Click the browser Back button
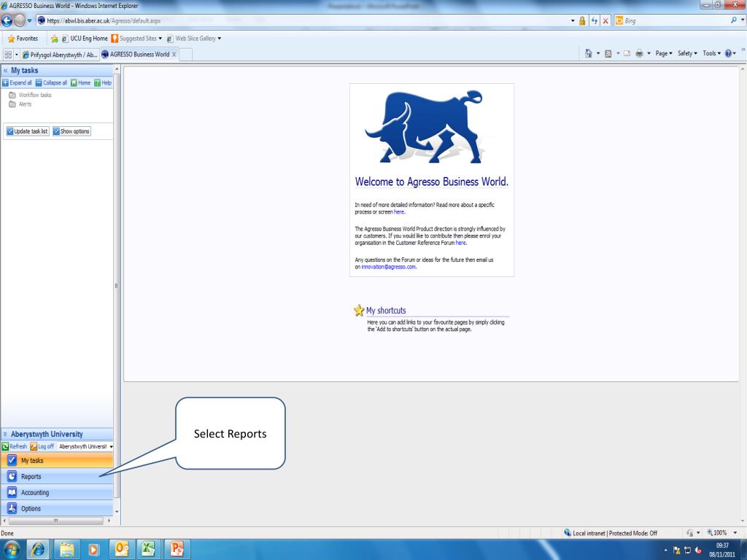 click(7, 20)
